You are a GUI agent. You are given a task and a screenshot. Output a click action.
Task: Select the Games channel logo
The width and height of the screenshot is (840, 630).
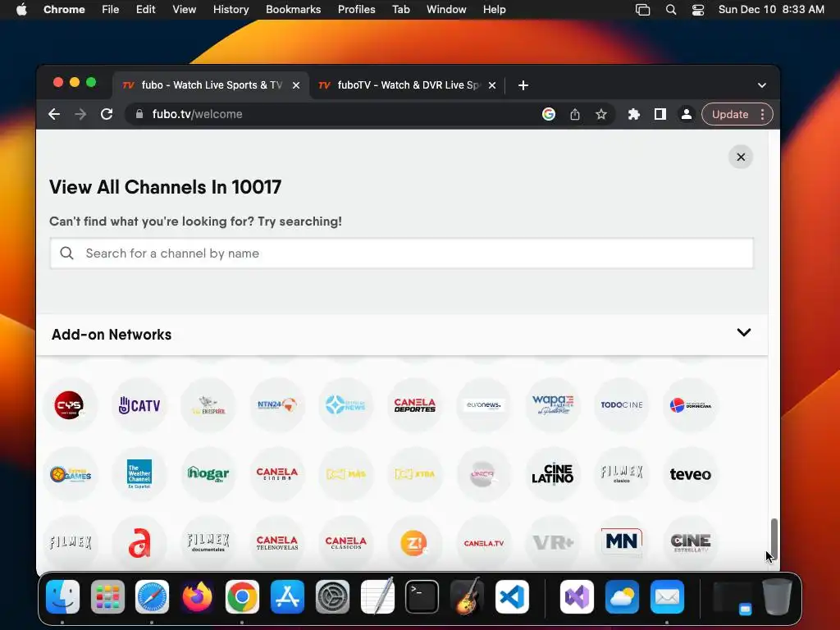71,474
